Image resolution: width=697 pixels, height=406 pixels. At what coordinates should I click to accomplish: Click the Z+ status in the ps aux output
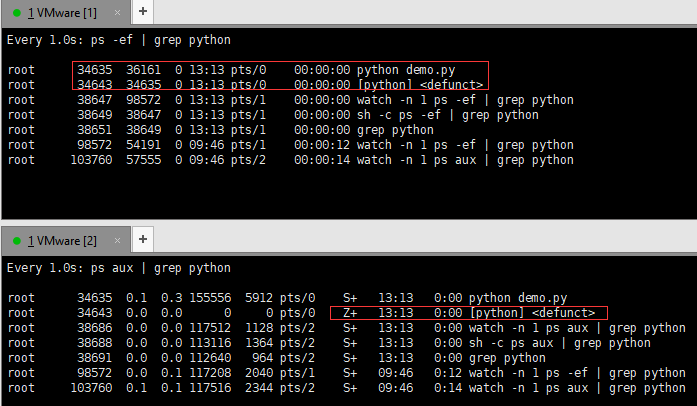[349, 313]
